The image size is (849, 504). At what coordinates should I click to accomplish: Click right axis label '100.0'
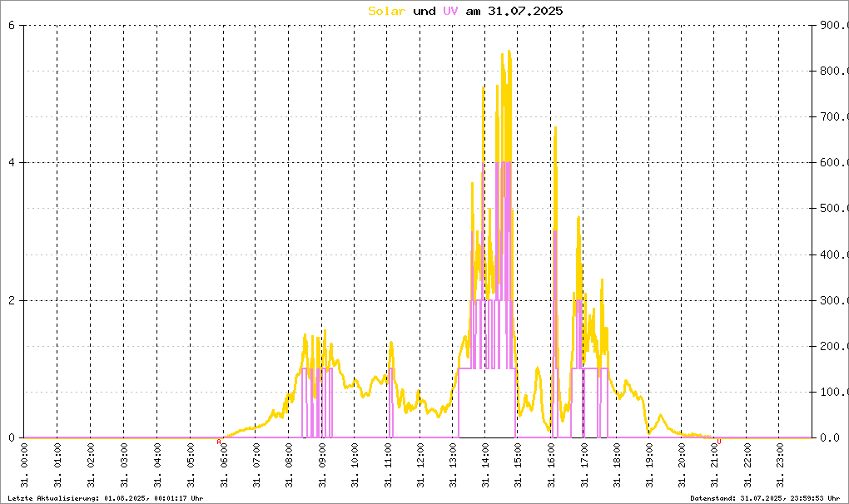point(833,392)
